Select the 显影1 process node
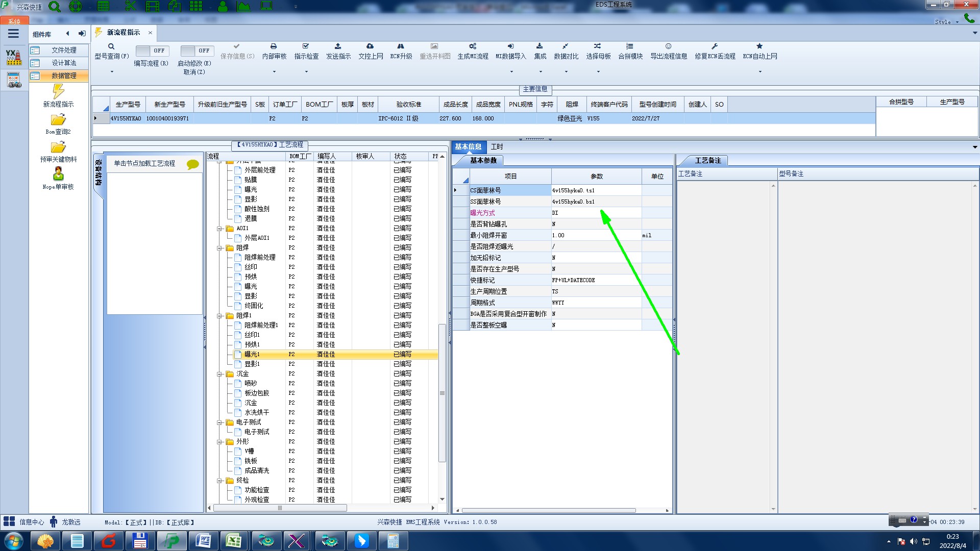 coord(252,364)
